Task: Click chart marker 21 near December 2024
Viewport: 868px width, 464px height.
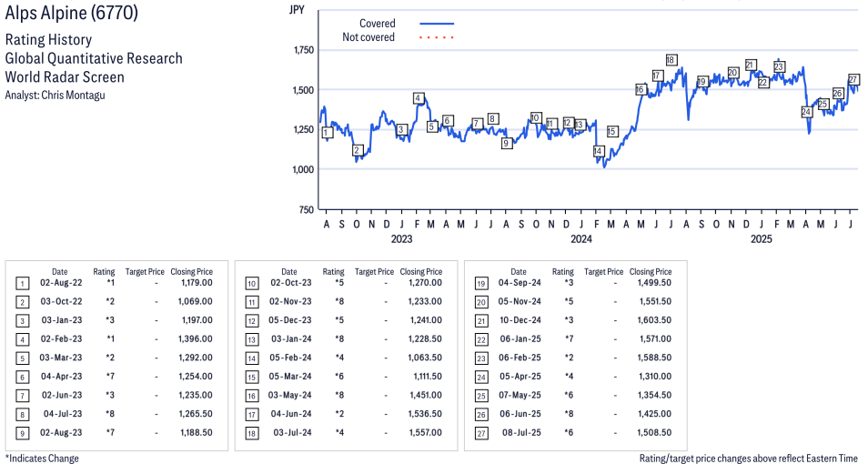Action: point(750,65)
